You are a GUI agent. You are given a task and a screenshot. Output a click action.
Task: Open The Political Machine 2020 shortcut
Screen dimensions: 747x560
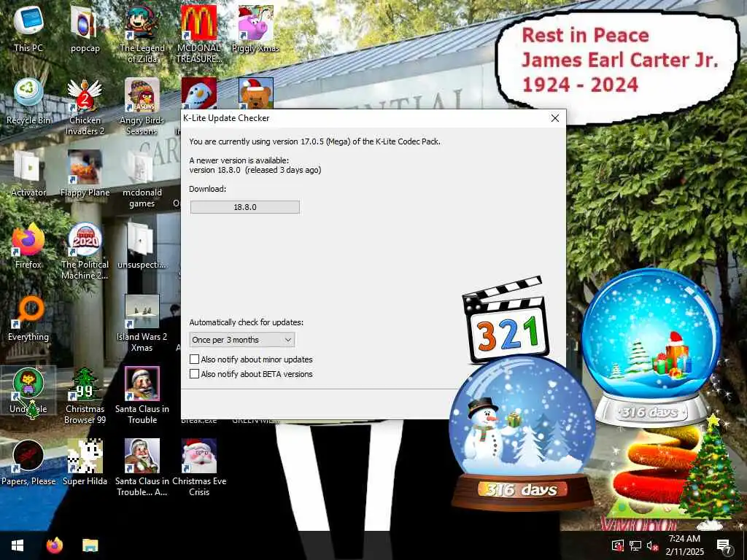(x=85, y=252)
